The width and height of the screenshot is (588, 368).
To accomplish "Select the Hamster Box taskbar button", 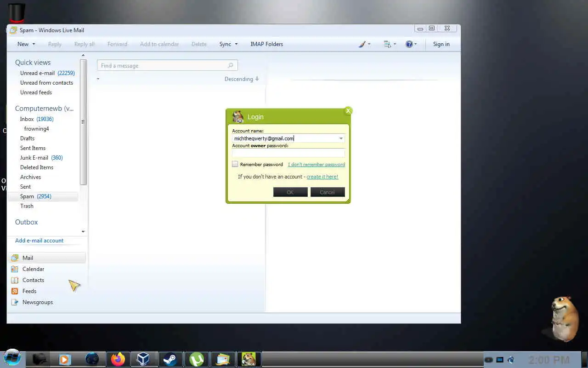I will tap(249, 359).
